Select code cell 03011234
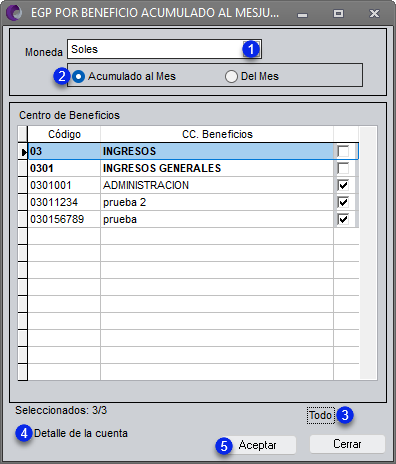The image size is (396, 464). 64,202
